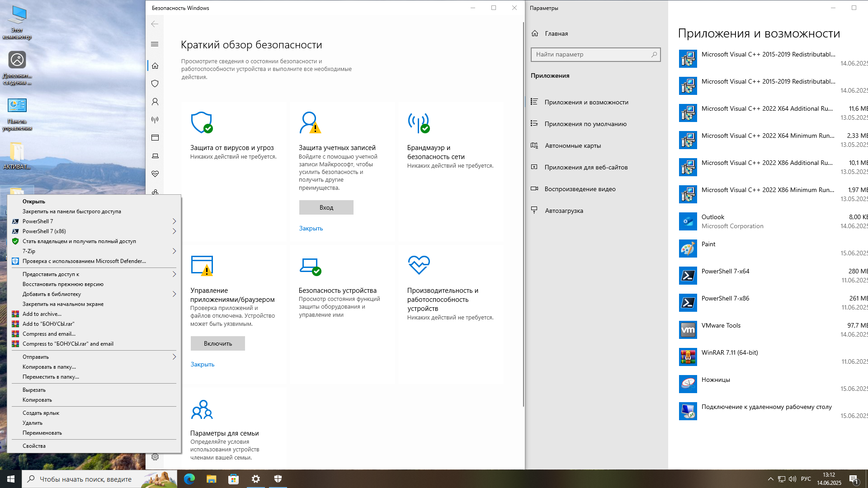Choose Переименовать in context menu
The height and width of the screenshot is (488, 868).
pyautogui.click(x=94, y=433)
